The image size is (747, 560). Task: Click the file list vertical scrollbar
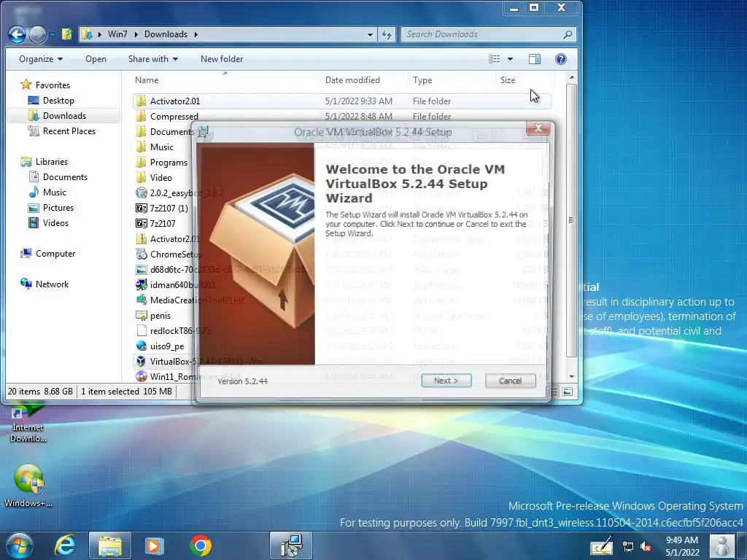click(572, 220)
